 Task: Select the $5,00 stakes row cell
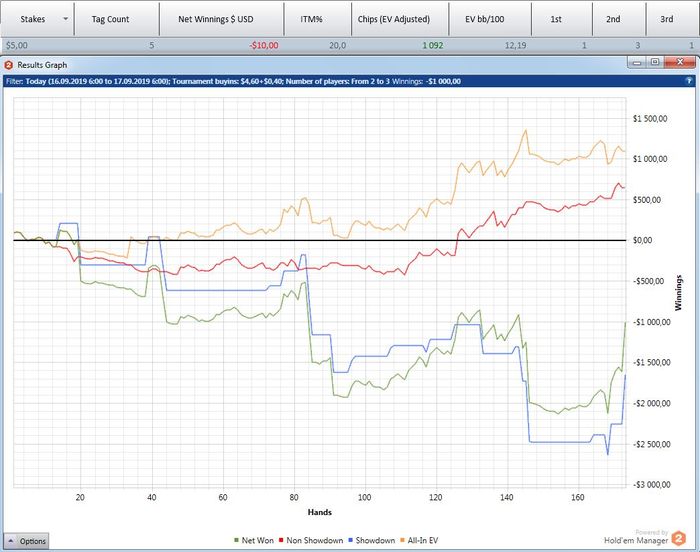tap(17, 45)
